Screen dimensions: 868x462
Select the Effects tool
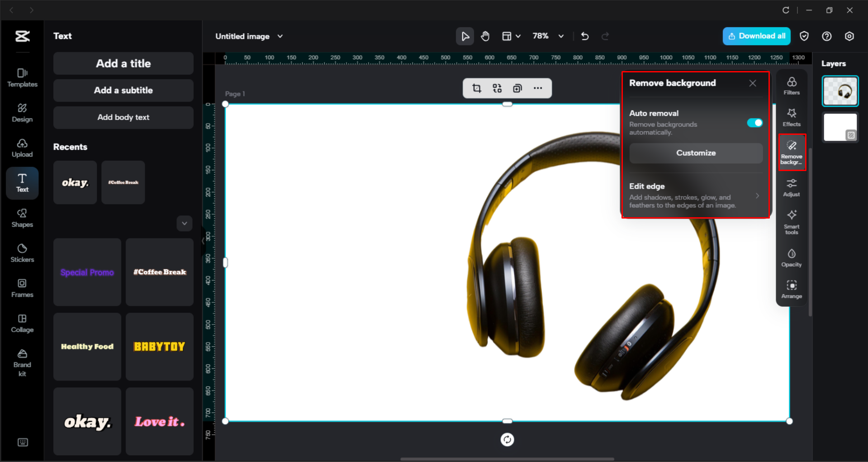coord(792,118)
